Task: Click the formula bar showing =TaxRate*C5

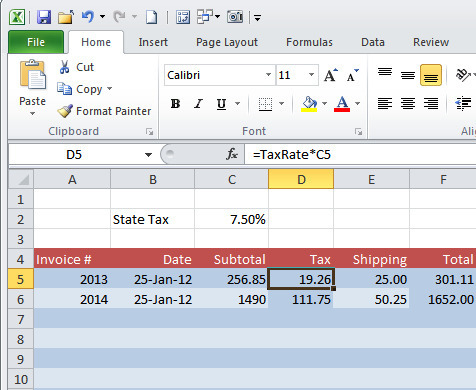Action: coord(360,155)
